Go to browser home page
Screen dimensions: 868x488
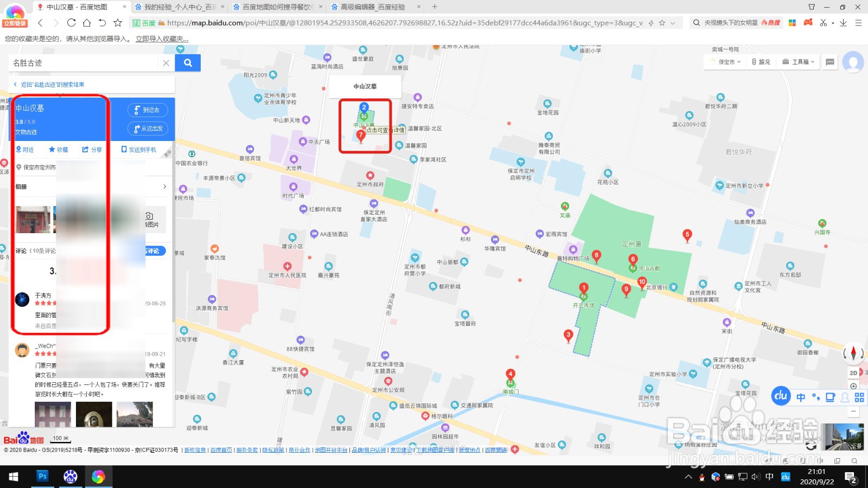(x=87, y=23)
